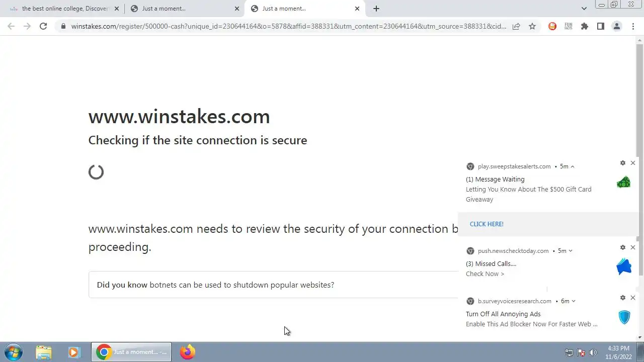The image size is (644, 362).
Task: Open Chrome three-dot menu
Action: click(633, 26)
